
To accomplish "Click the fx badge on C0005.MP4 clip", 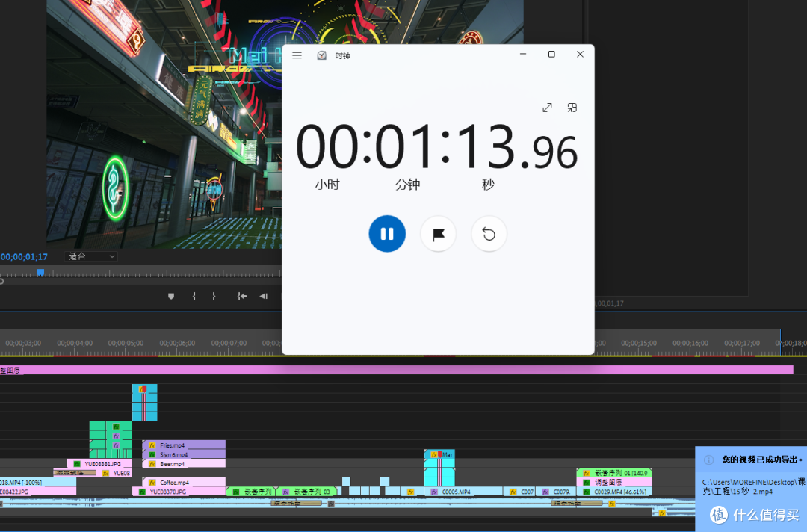I will (x=433, y=492).
